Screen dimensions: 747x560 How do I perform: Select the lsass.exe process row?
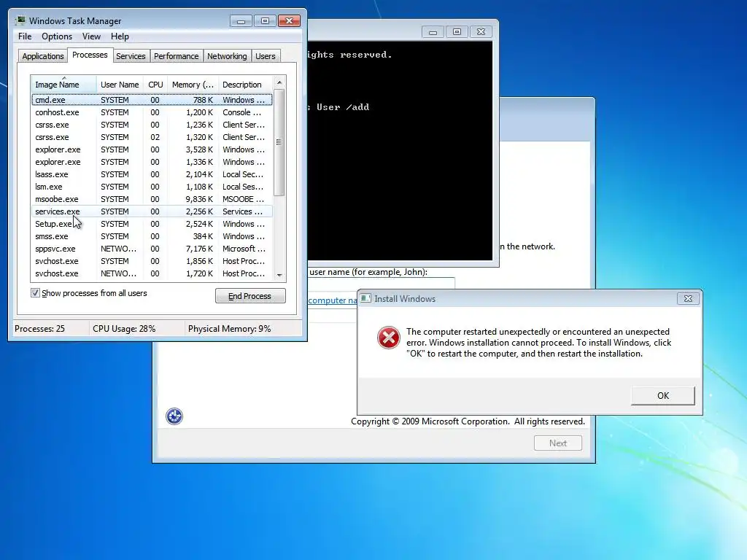point(152,174)
